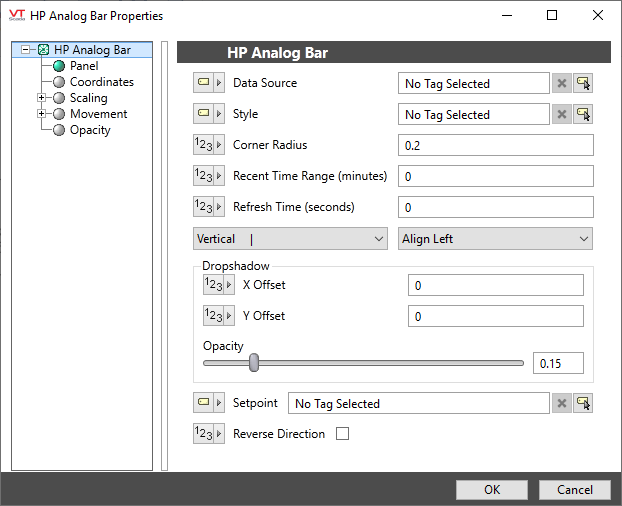Image resolution: width=622 pixels, height=506 pixels.
Task: Clear the Style tag selection
Action: click(562, 115)
